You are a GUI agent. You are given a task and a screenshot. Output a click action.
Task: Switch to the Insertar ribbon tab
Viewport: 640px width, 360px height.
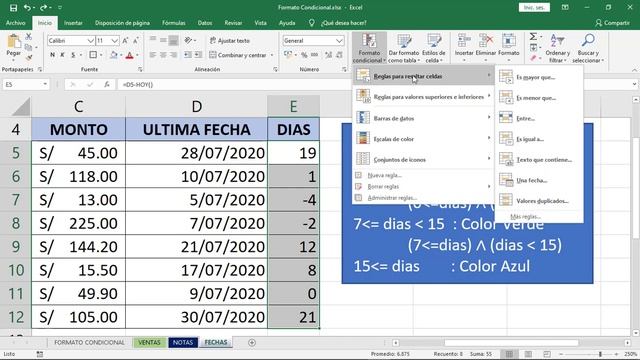[x=73, y=23]
